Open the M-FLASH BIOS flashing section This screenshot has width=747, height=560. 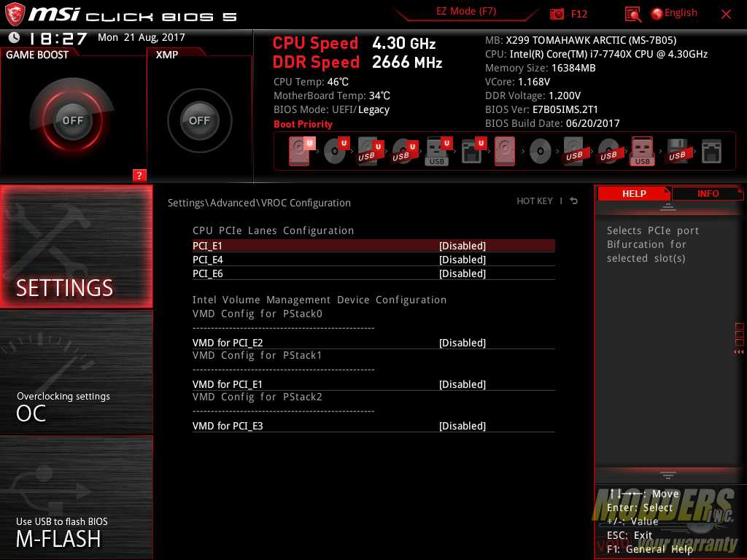tap(76, 497)
